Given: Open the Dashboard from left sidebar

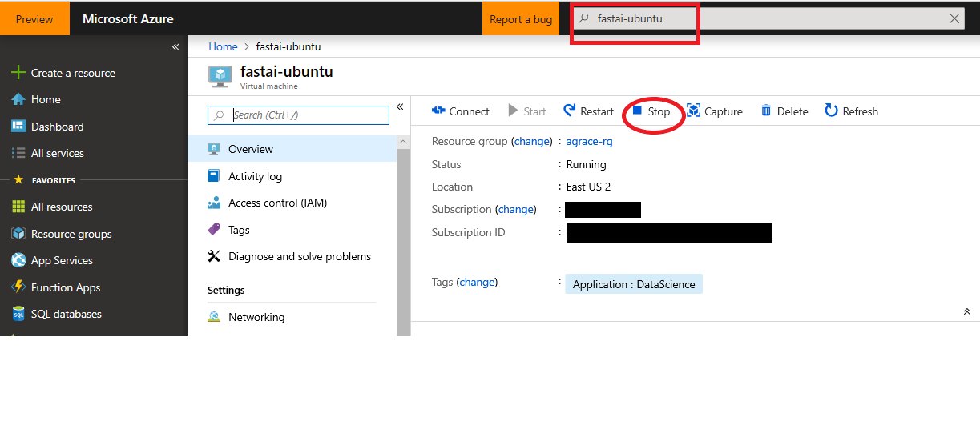Looking at the screenshot, I should click(x=57, y=127).
